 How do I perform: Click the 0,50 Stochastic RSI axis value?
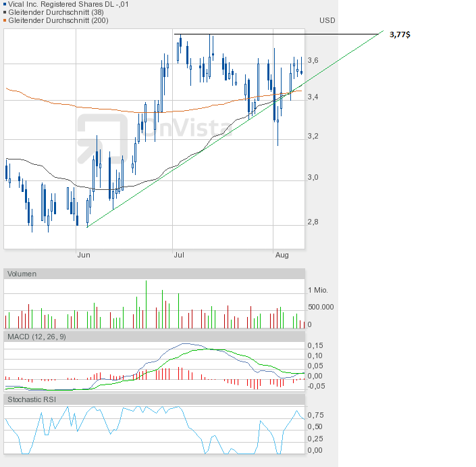click(x=316, y=426)
